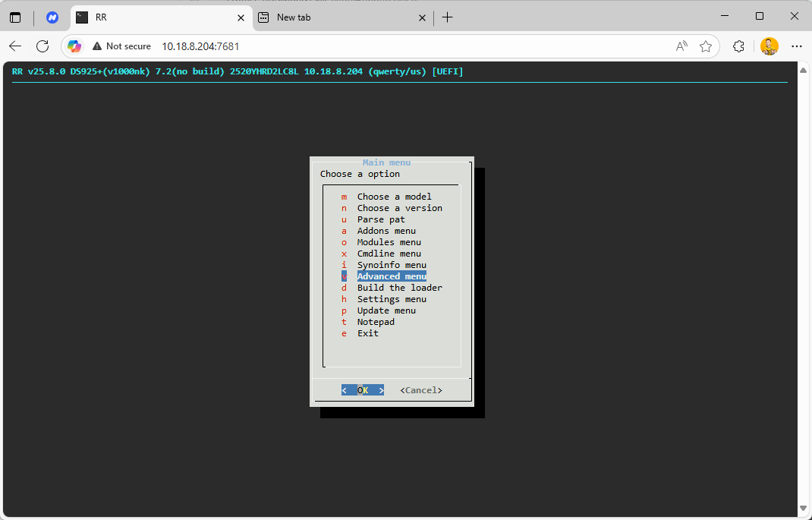
Task: Click the Choose a option prompt text
Action: 360,174
